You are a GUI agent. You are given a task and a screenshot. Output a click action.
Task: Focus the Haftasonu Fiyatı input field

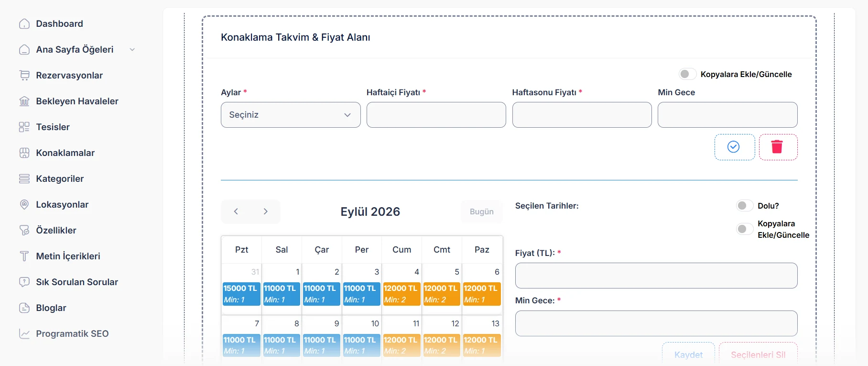click(x=582, y=115)
